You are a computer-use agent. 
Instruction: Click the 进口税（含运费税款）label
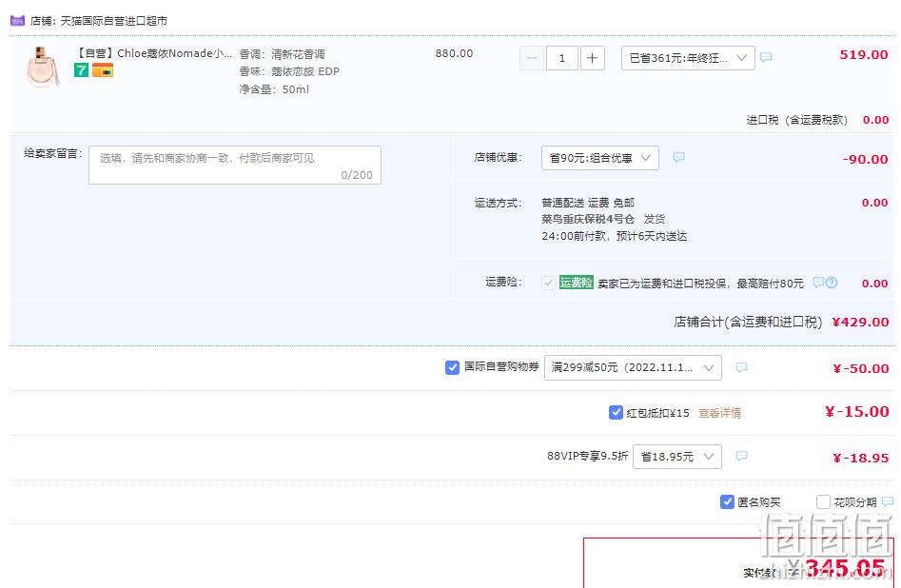click(797, 120)
